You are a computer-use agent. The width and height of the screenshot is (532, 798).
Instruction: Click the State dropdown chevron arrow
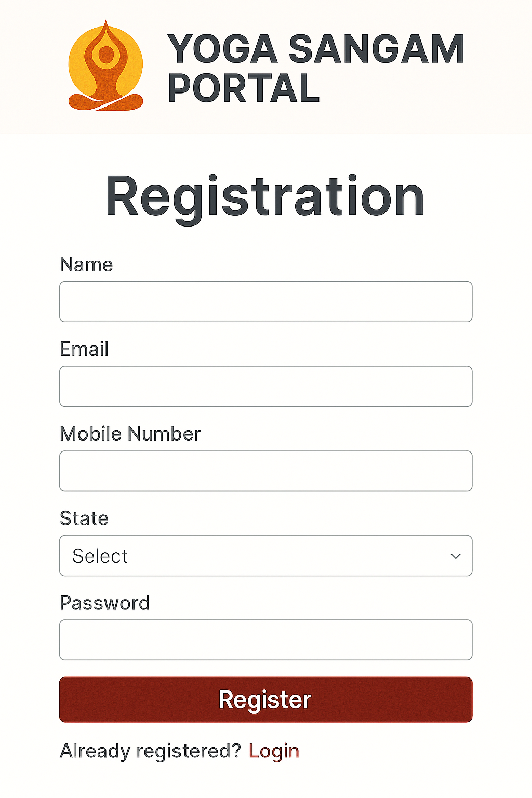pyautogui.click(x=456, y=556)
